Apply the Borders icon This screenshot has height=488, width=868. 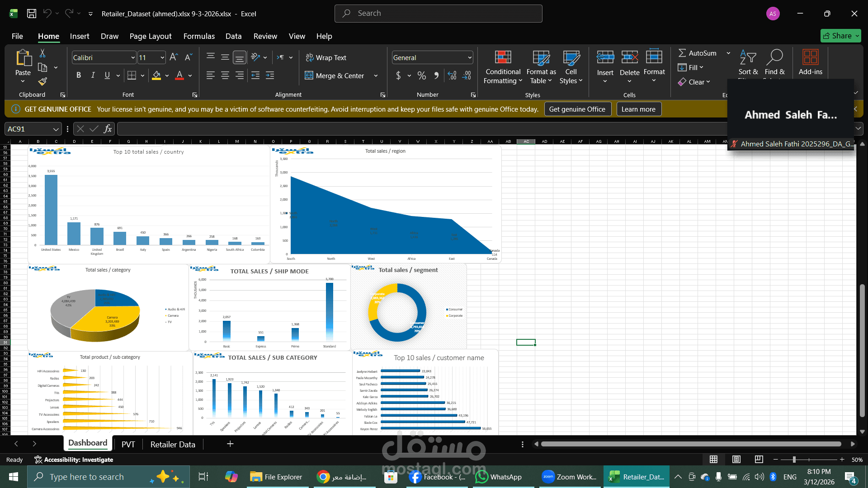(x=132, y=75)
